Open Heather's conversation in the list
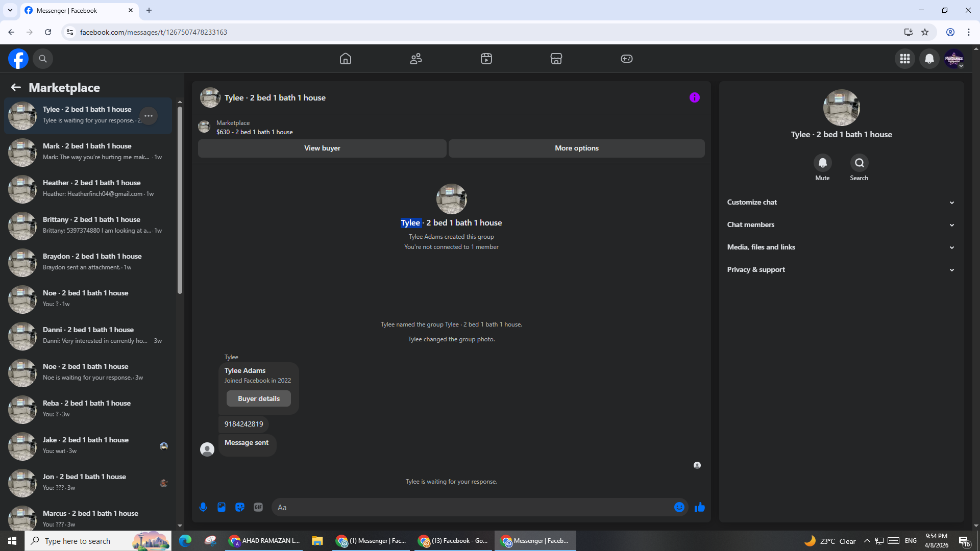Screen dimensions: 980x551 [x=88, y=189]
